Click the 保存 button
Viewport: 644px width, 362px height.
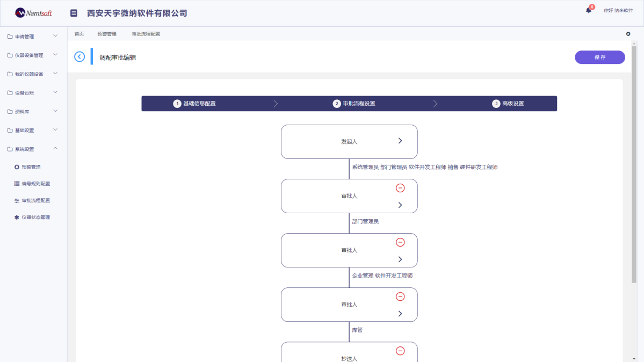(599, 57)
